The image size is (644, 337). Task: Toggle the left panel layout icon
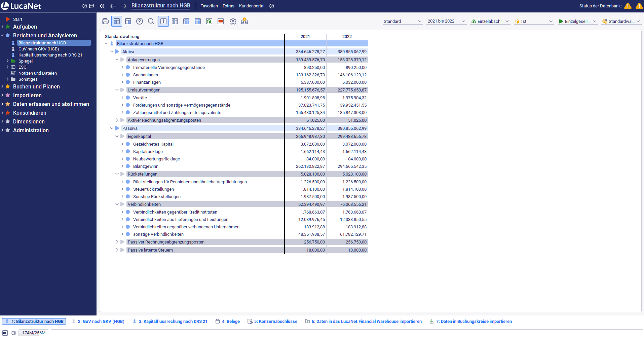click(x=117, y=21)
